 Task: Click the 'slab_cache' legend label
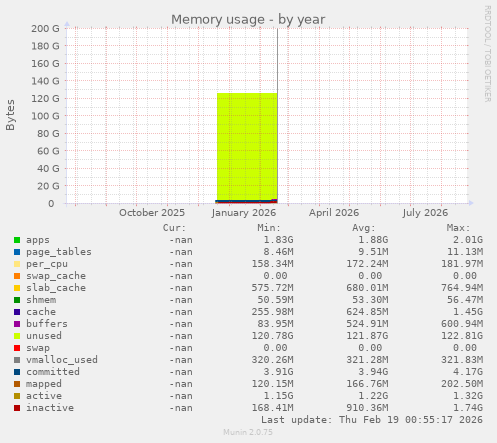pos(56,288)
